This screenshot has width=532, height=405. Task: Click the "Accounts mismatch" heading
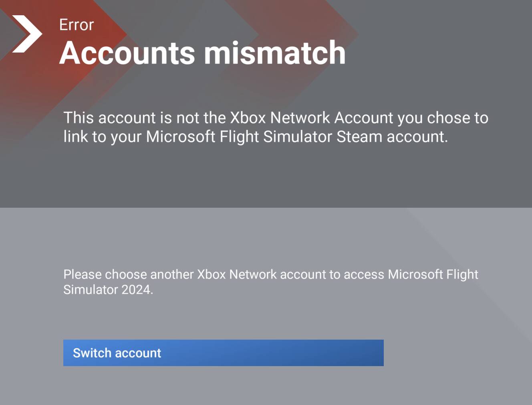(x=202, y=53)
